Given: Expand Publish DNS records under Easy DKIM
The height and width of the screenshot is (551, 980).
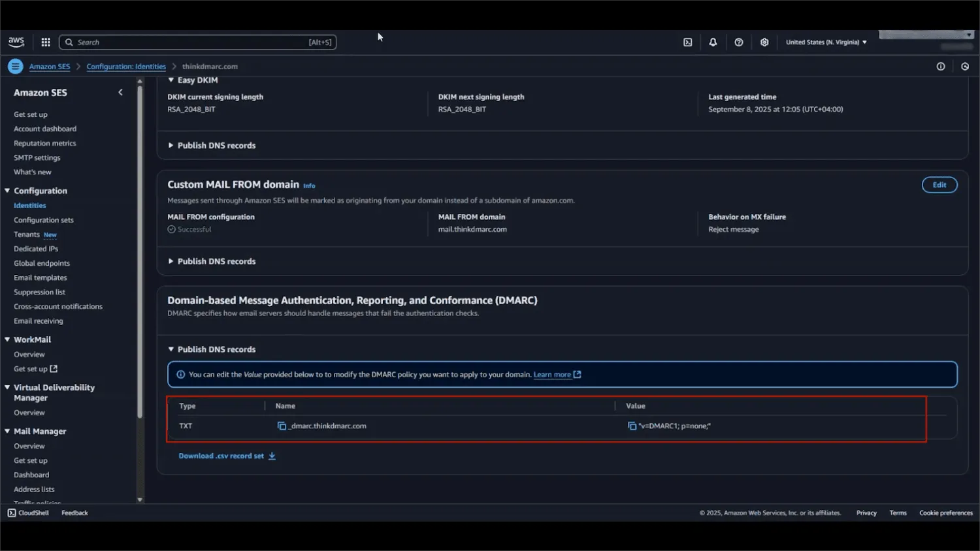Looking at the screenshot, I should coord(171,146).
